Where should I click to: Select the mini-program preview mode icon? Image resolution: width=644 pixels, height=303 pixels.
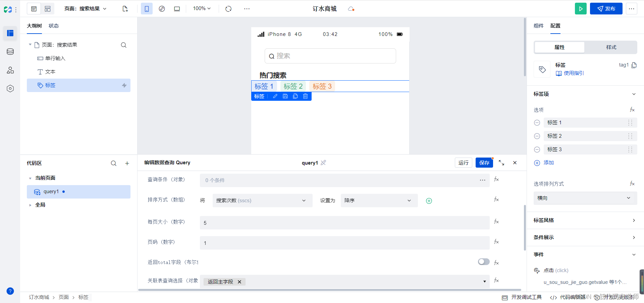pyautogui.click(x=162, y=9)
